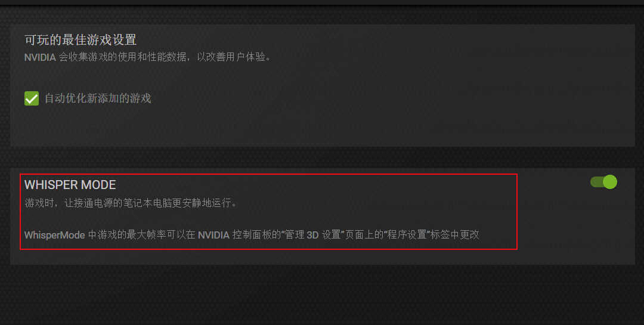Screen dimensions: 644x325
Task: Click the 游戏时，让接通电源的笔记本电脑更安静地运行 text
Action: click(131, 203)
